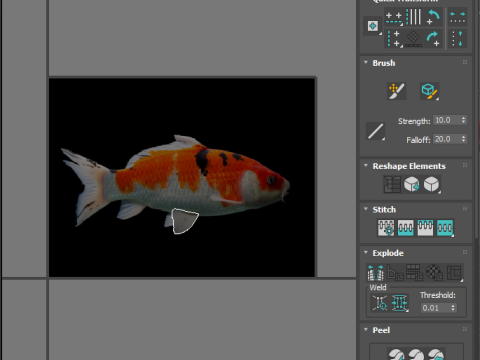Click the Peel rollout grip handle

(x=465, y=329)
